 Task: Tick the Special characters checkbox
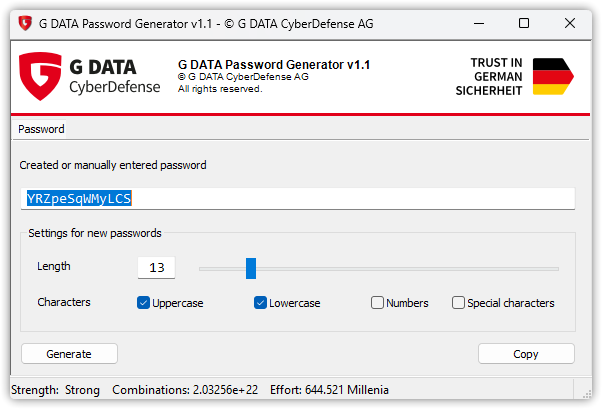pos(458,303)
